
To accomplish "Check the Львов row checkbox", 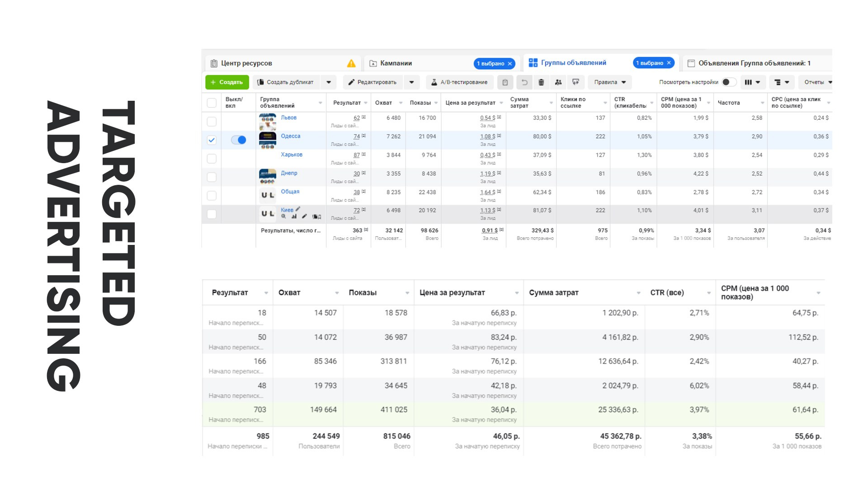I will click(212, 122).
